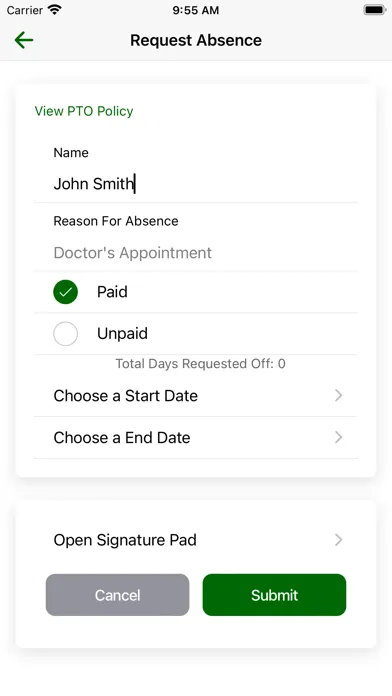Click the Reason For Absence input field
This screenshot has width=392, height=696.
tap(196, 253)
